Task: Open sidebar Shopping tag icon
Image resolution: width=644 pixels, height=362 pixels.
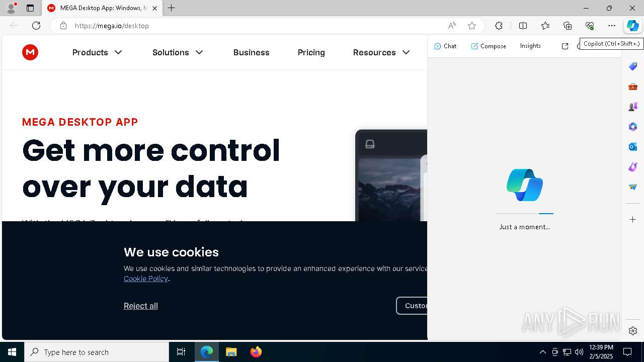Action: coord(633,66)
